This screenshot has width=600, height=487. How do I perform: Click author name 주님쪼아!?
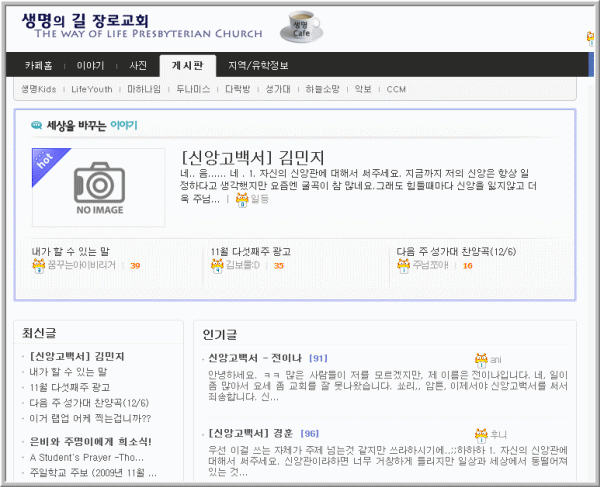point(430,265)
